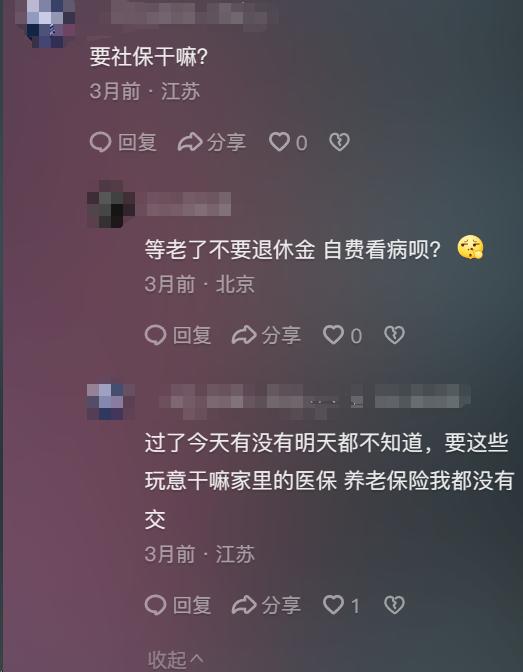523x672 pixels.
Task: Dislike the '要社保干嘛?' comment with broken heart
Action: point(340,142)
